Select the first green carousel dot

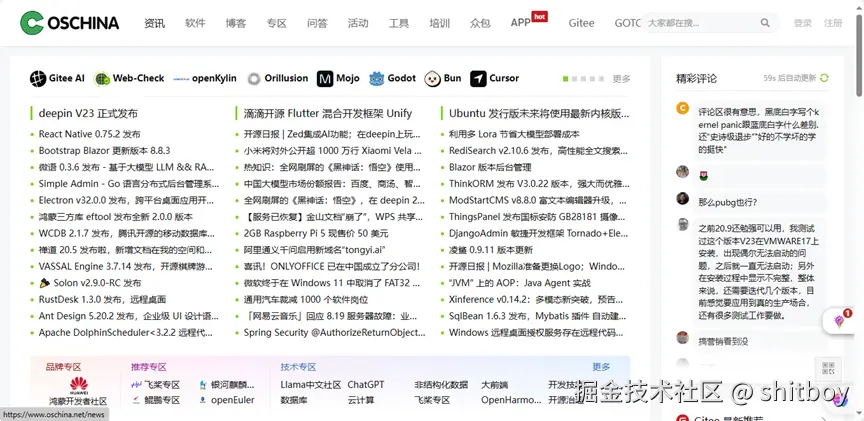(x=565, y=79)
